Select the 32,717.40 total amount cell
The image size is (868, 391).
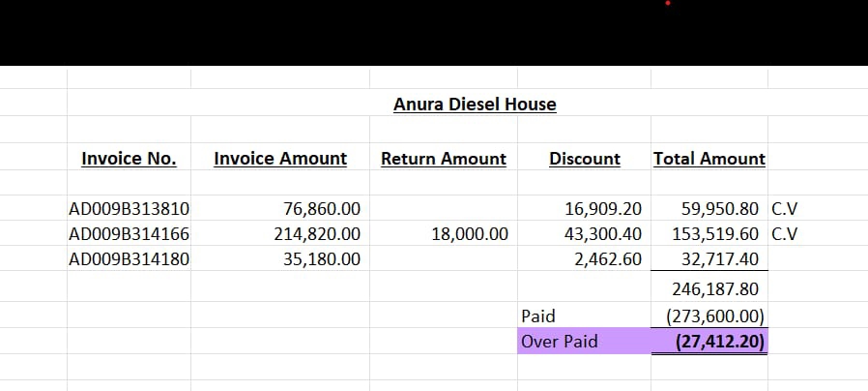[714, 258]
